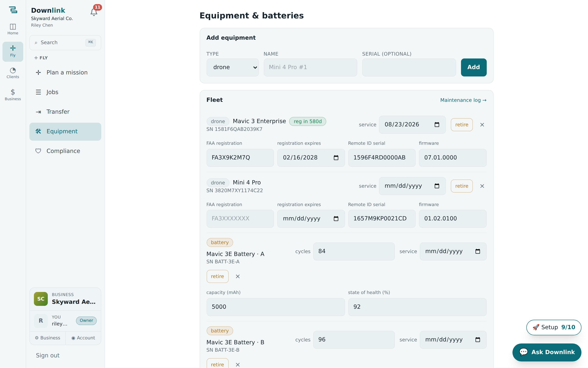Click the 'Mavic 3E Battery · A' name
Viewport: 588px width, 368px height.
click(235, 254)
